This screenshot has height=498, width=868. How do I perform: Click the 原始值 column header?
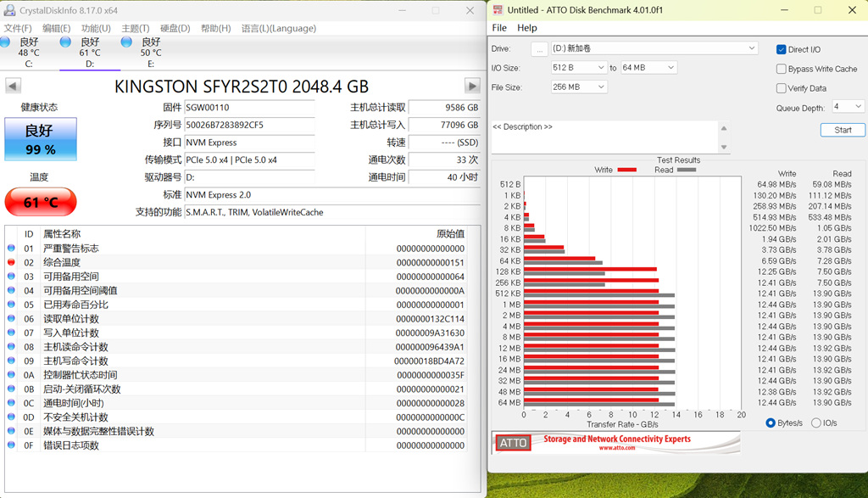tap(450, 234)
